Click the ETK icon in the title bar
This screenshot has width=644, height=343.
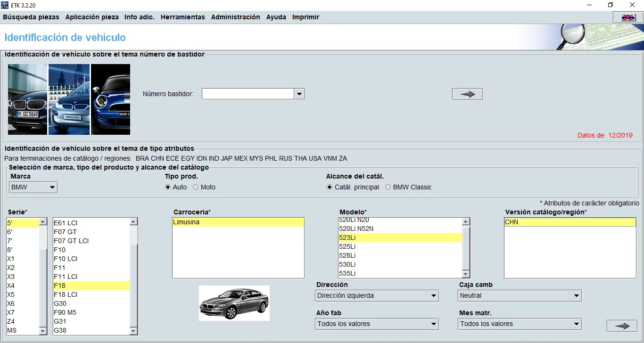point(5,5)
